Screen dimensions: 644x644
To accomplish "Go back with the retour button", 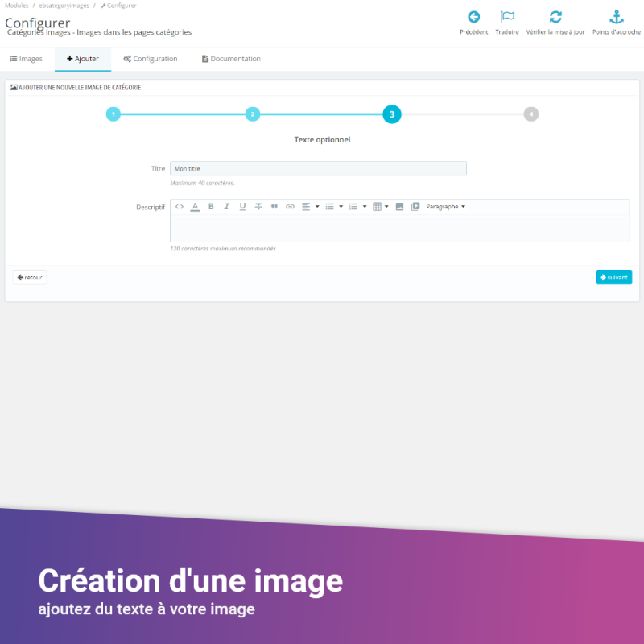I will pyautogui.click(x=30, y=277).
